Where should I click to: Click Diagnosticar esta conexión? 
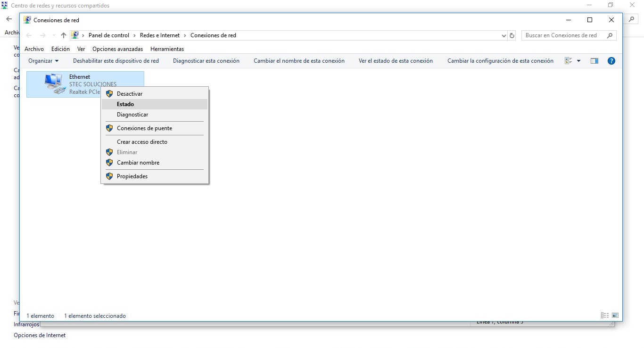pos(206,61)
